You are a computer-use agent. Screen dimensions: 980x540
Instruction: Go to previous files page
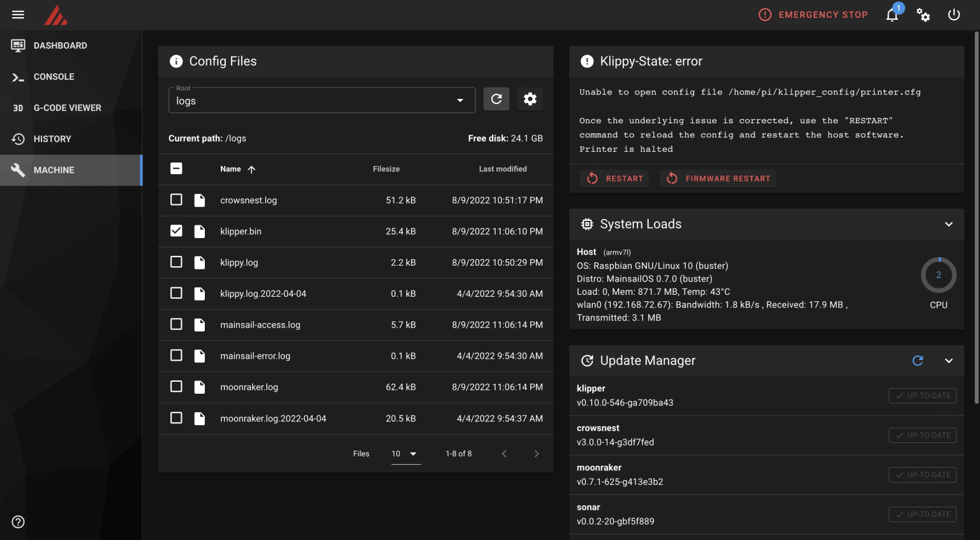tap(504, 454)
